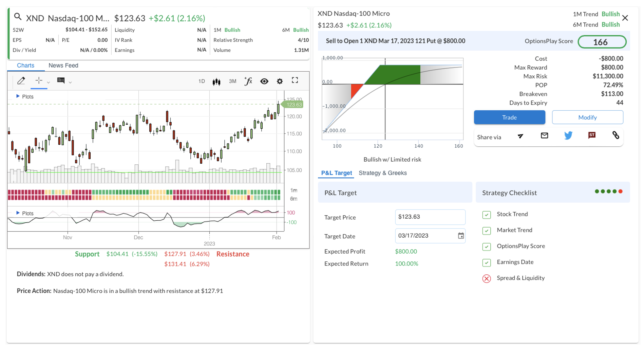Image resolution: width=644 pixels, height=347 pixels.
Task: Copy the share link icon
Action: pyautogui.click(x=615, y=135)
